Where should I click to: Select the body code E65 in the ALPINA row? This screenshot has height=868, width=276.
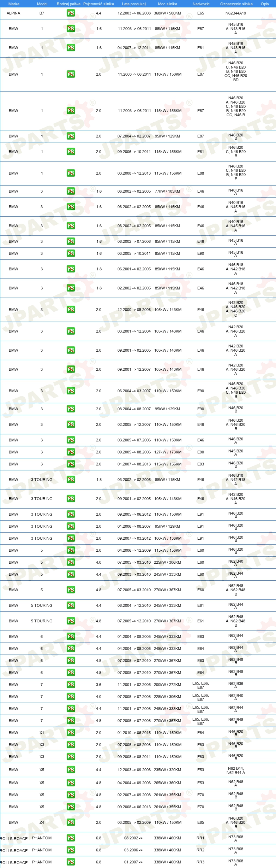(200, 13)
